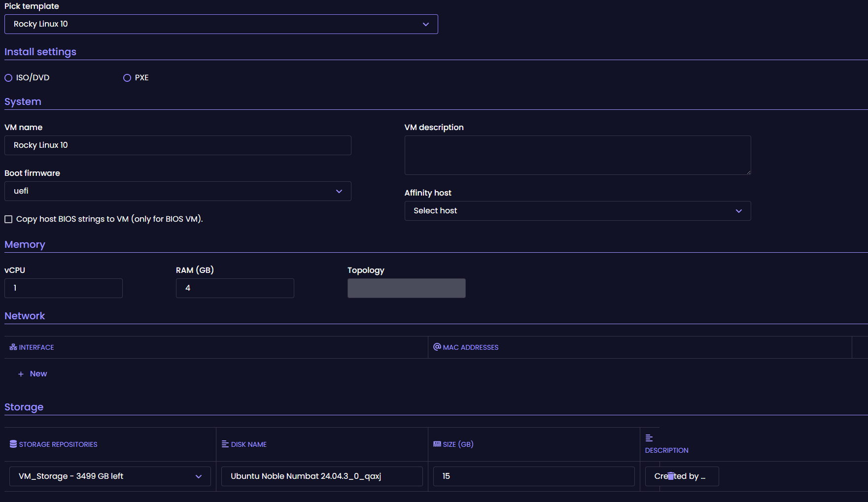This screenshot has width=868, height=502.
Task: Click the Memory section heading
Action: point(25,244)
